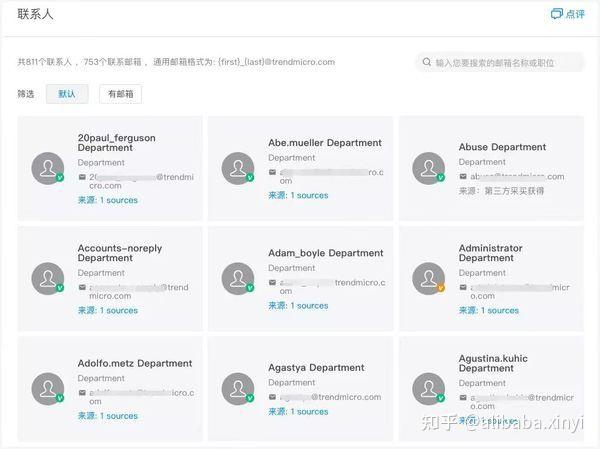This screenshot has width=600, height=449.
Task: Click the Agustina.kuhic contact avatar
Action: (x=428, y=388)
